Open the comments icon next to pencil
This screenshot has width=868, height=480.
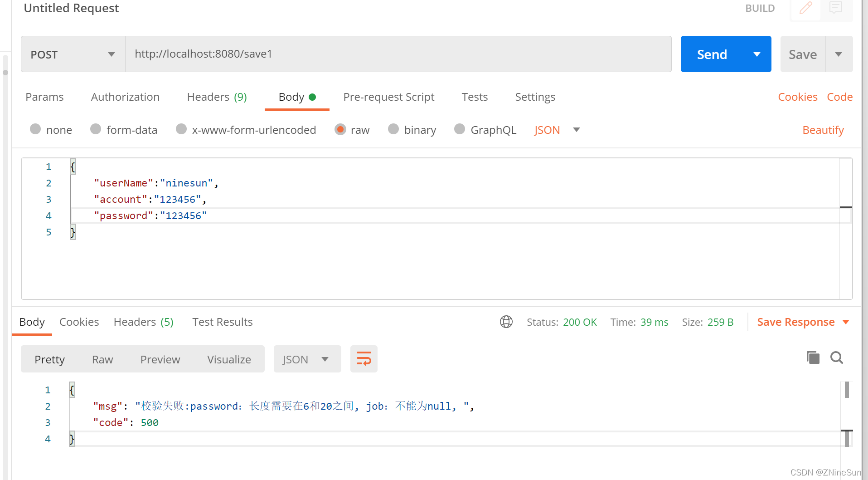[835, 8]
